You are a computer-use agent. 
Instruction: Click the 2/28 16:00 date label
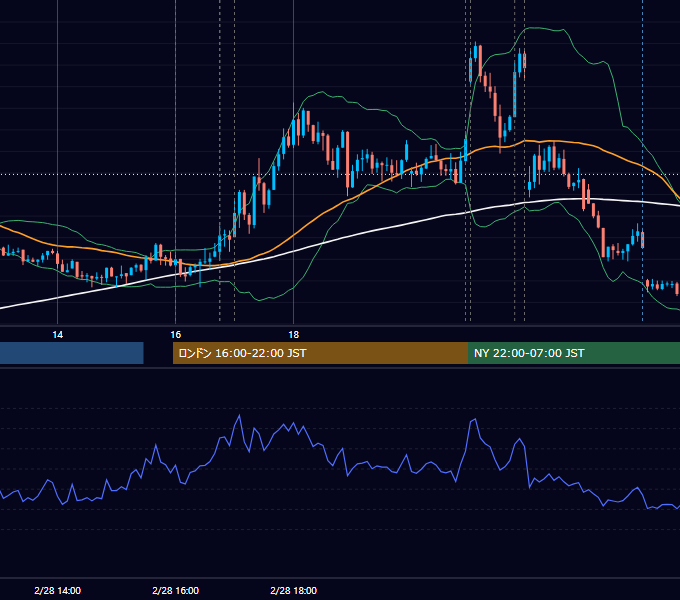[x=175, y=590]
